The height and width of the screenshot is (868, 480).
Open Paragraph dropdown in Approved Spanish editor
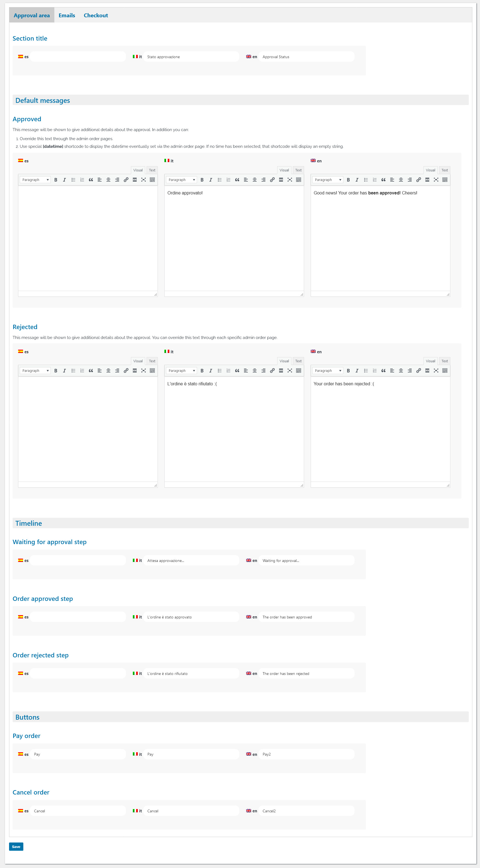(35, 180)
